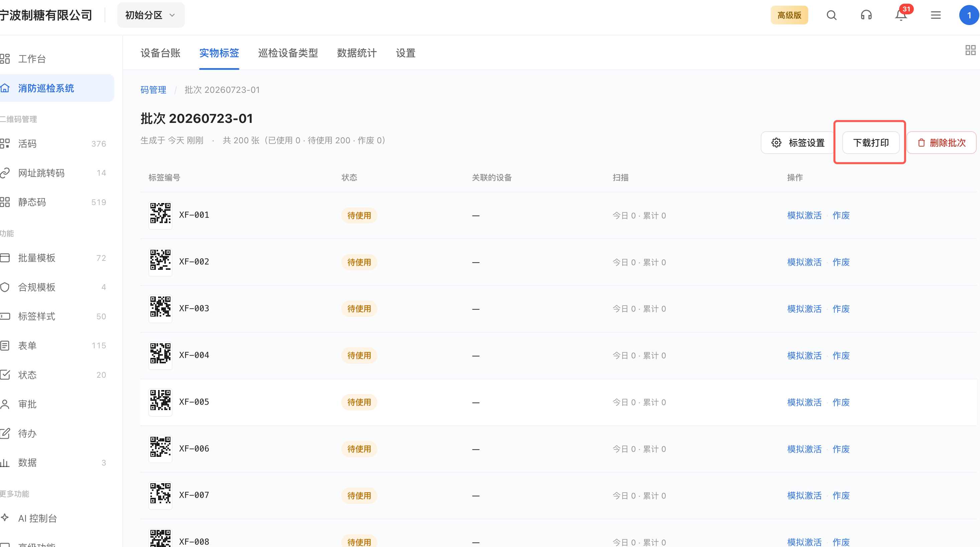The image size is (980, 547).
Task: Open QR code thumbnail for XF-007
Action: click(x=160, y=495)
